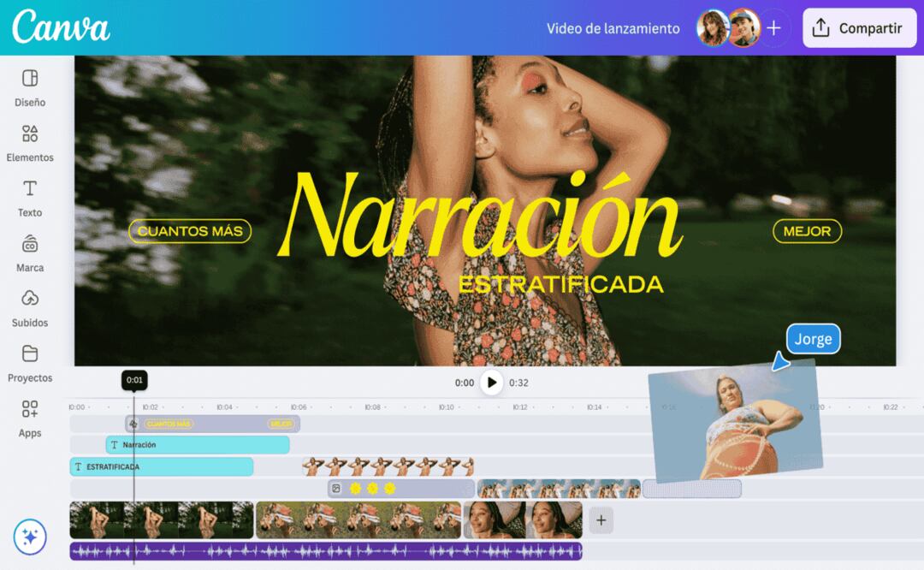The image size is (924, 570).
Task: Select the Narración text layer
Action: coord(197,444)
